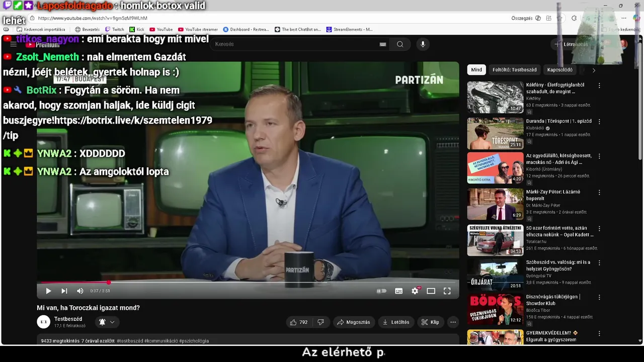Go fullscreen on the video

tap(447, 291)
